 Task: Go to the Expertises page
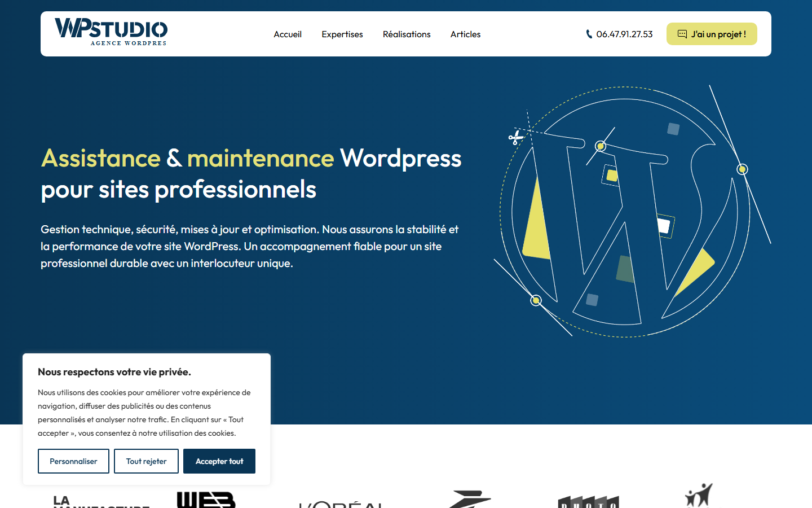click(342, 34)
